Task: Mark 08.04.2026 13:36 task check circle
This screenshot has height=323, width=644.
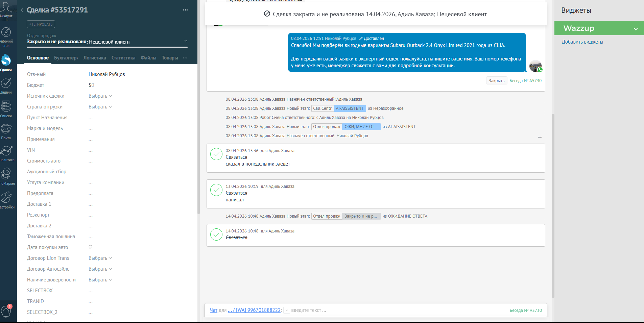Action: point(216,154)
